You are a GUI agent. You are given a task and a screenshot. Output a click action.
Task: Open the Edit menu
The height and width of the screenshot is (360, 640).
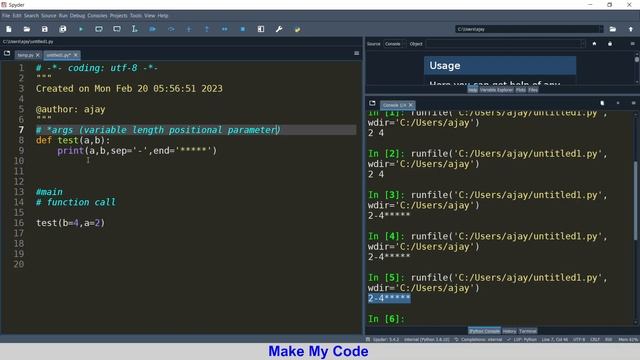click(x=17, y=16)
